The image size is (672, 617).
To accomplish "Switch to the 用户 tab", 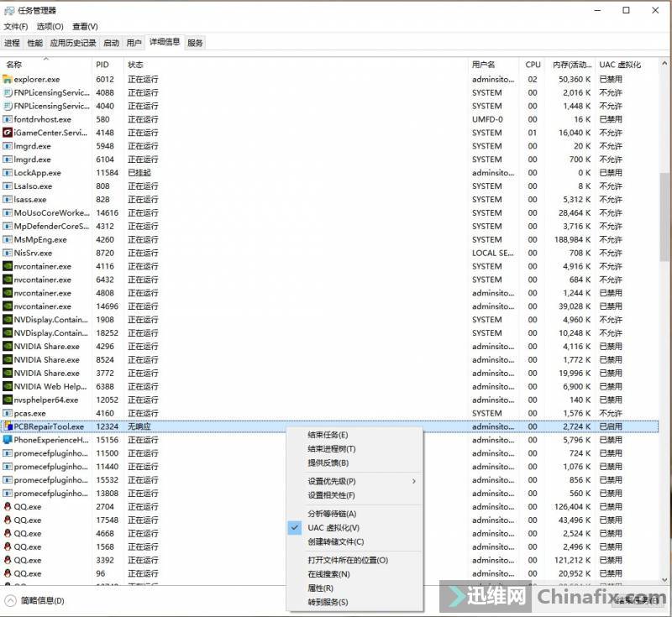I will [134, 43].
